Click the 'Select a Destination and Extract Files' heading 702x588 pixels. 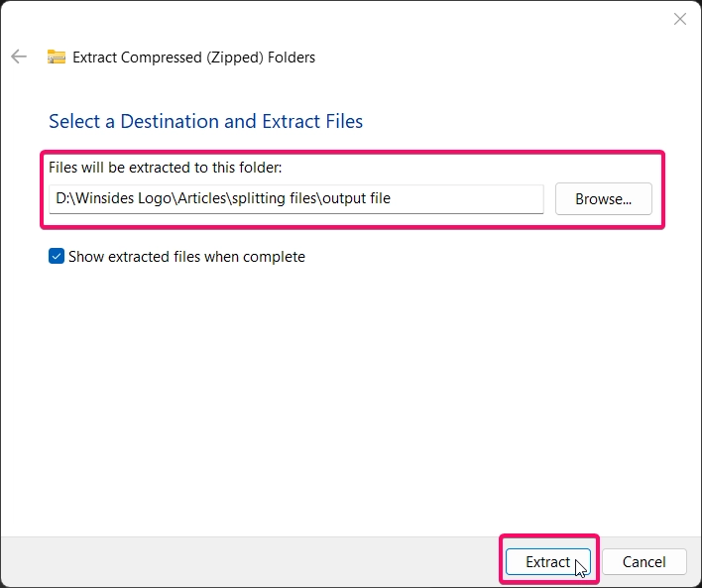click(x=205, y=121)
